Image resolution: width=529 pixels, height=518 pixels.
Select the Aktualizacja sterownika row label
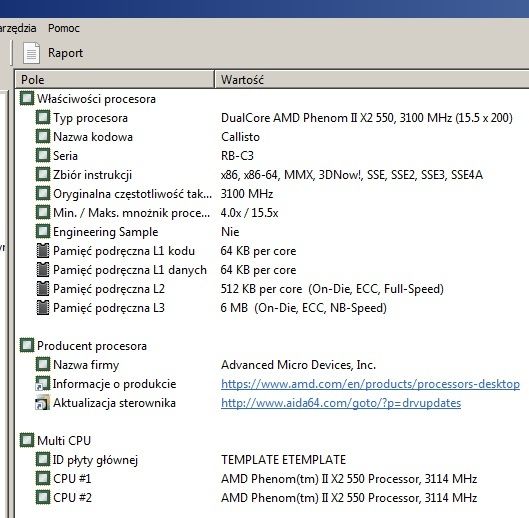(x=114, y=403)
